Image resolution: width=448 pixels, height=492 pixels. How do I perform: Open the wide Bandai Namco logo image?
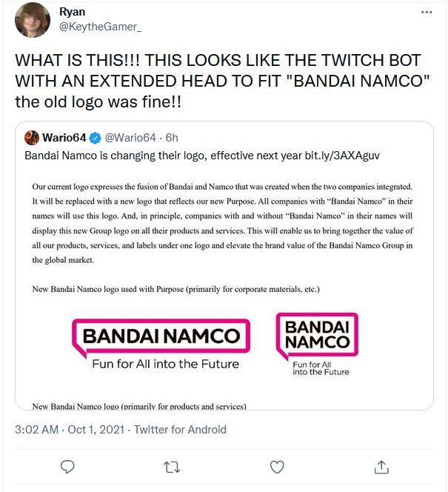click(159, 343)
